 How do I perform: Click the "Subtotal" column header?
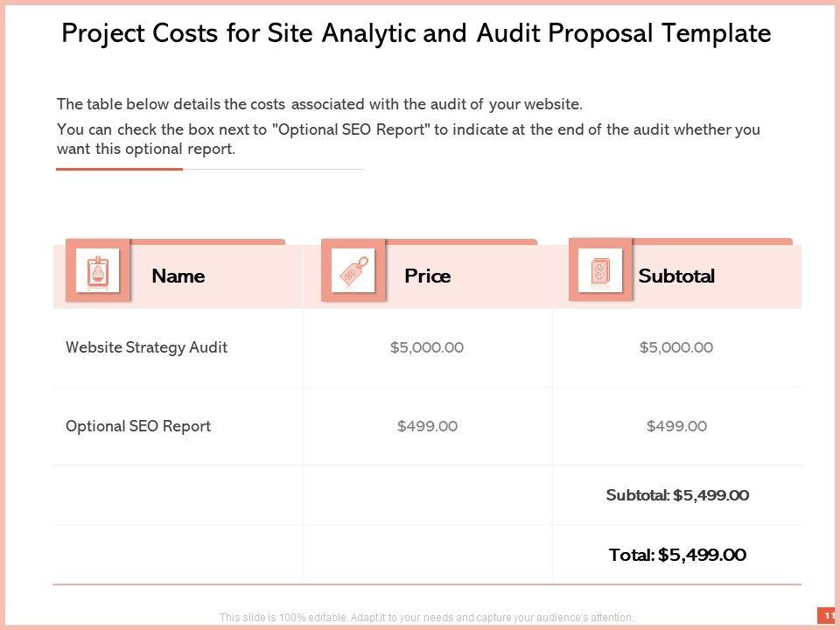(x=676, y=276)
